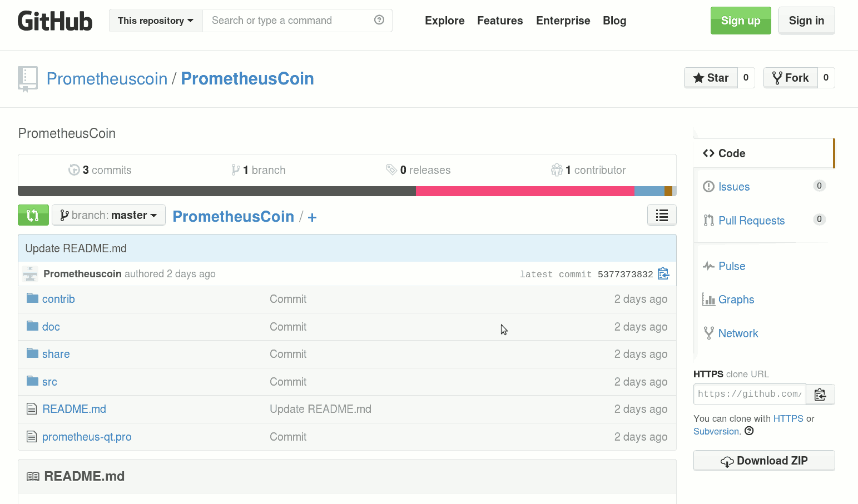Copy the latest commit SHA to clipboard
This screenshot has width=858, height=504.
(663, 273)
